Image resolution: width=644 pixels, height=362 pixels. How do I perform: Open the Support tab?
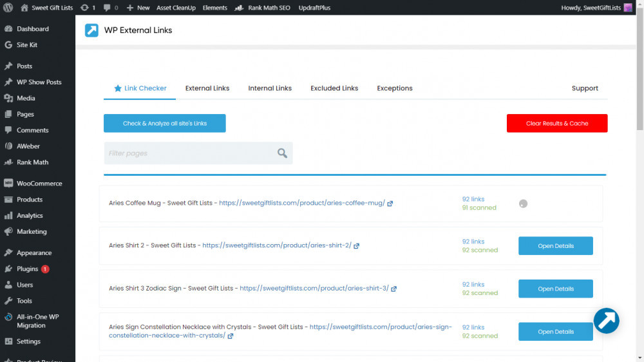pos(585,88)
